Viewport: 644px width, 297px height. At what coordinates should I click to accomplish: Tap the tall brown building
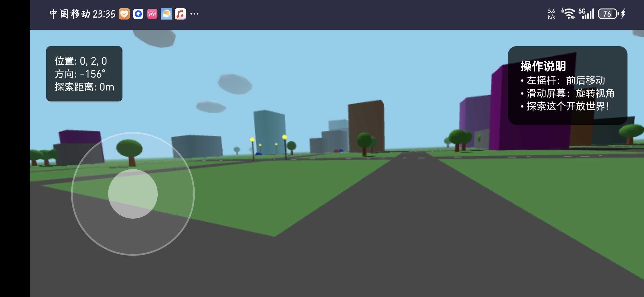(x=366, y=126)
